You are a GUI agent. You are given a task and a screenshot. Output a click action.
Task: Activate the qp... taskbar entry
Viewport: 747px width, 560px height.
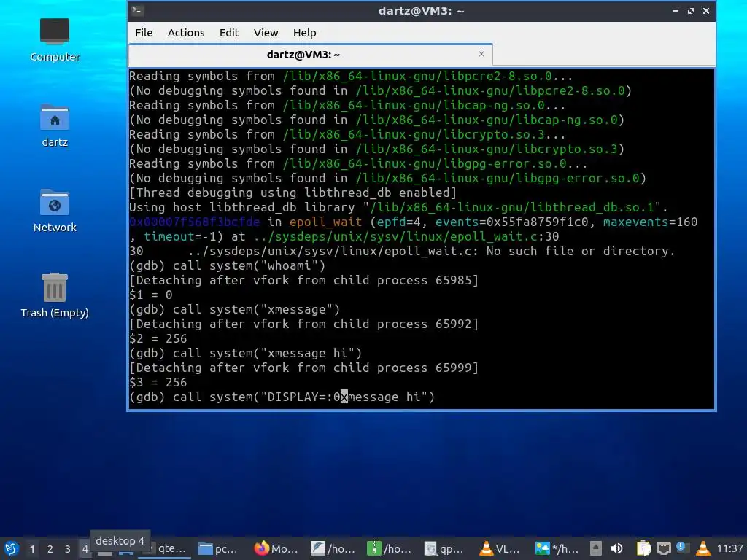pos(445,549)
